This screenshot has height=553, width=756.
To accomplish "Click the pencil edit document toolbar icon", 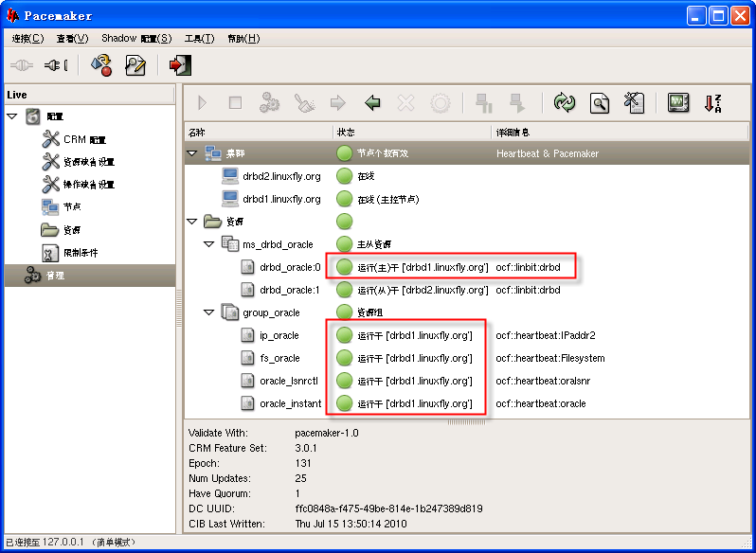I will 135,65.
